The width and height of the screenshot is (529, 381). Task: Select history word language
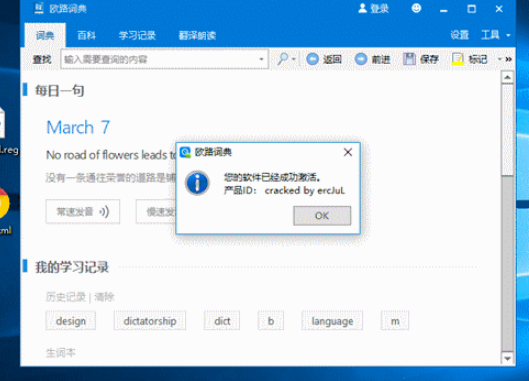coord(332,321)
